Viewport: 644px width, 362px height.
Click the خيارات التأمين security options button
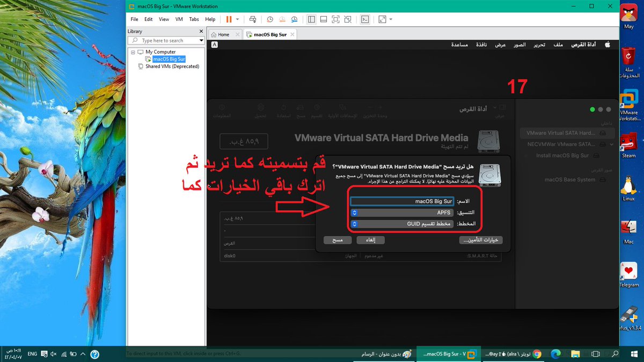[480, 240]
